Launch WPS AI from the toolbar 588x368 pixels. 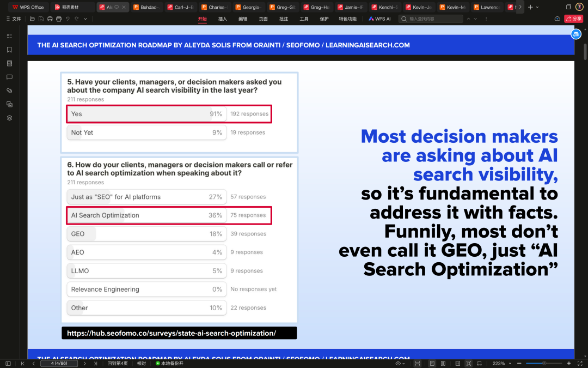pos(379,19)
